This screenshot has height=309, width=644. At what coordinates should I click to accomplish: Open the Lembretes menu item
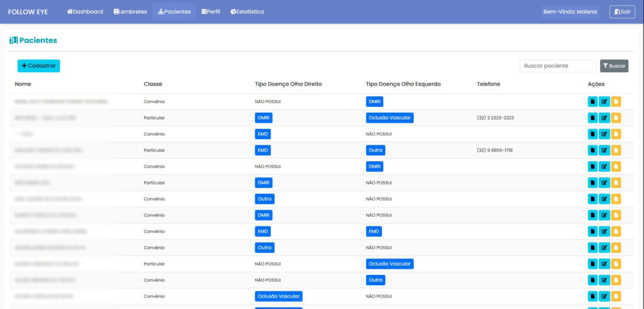pos(130,12)
